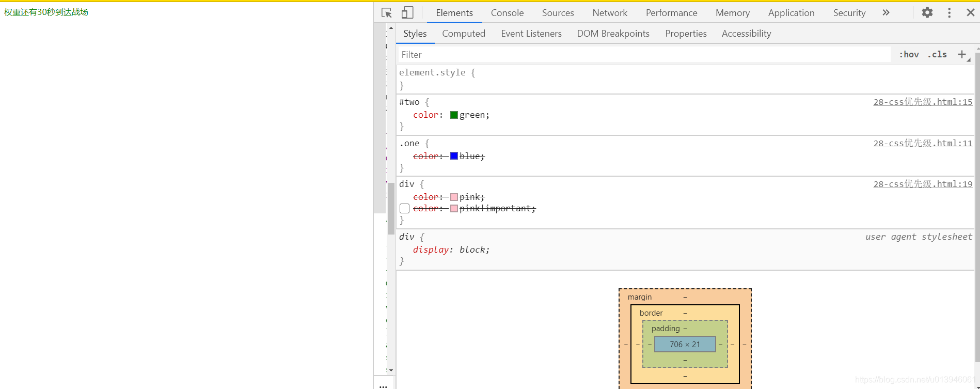Open swatch of first pink declaration
This screenshot has height=389, width=980.
point(454,197)
